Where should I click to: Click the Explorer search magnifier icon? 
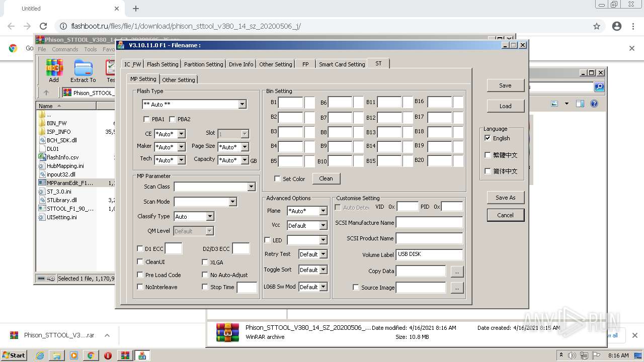pos(599,87)
